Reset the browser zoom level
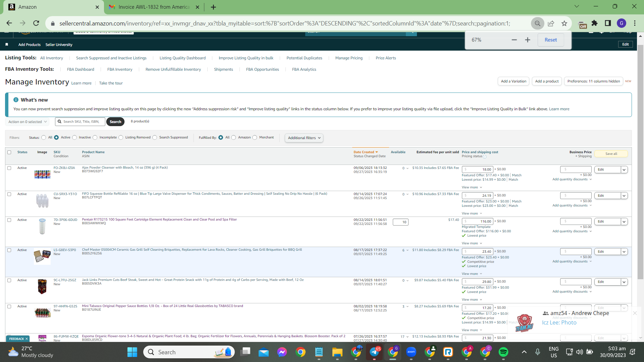This screenshot has width=644, height=362. pos(551,40)
